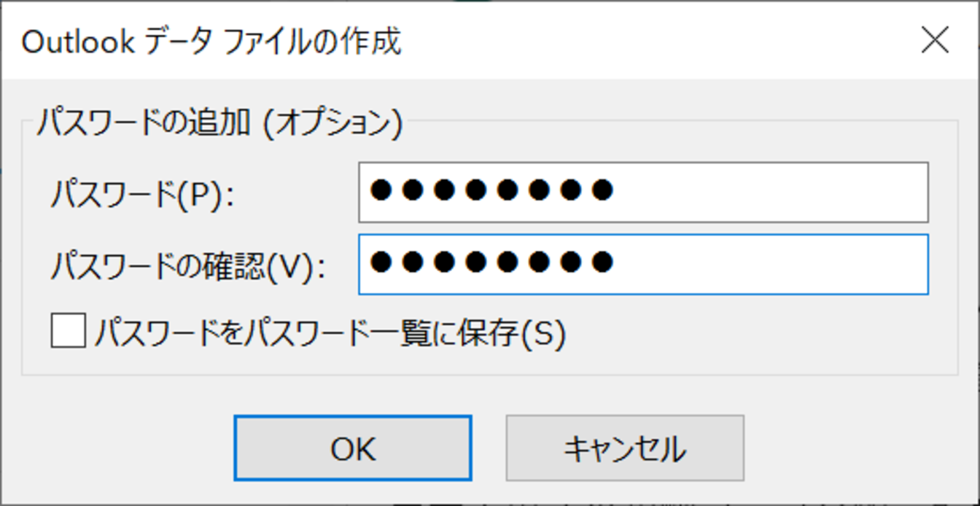Click the パスワード(P): label text

tap(142, 195)
